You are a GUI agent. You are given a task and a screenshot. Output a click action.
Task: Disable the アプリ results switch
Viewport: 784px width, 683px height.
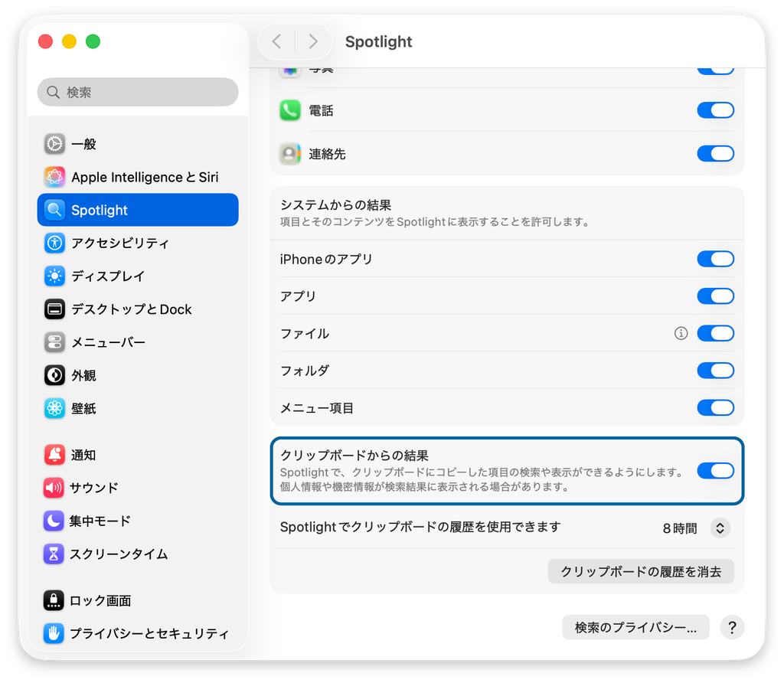click(716, 296)
